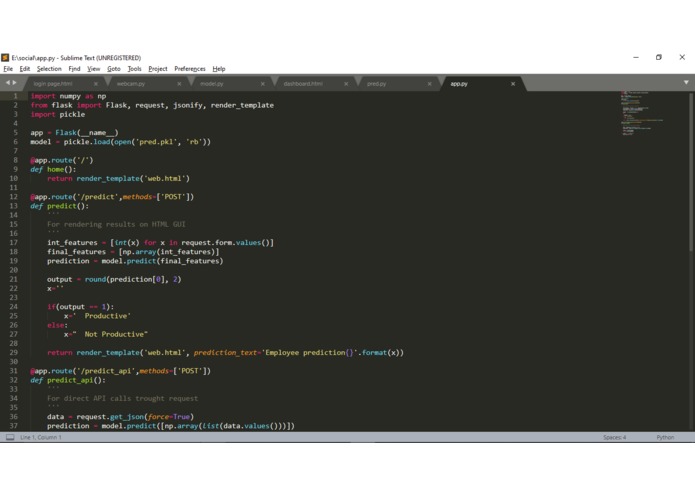
Task: Click the minimap code preview
Action: click(x=641, y=113)
